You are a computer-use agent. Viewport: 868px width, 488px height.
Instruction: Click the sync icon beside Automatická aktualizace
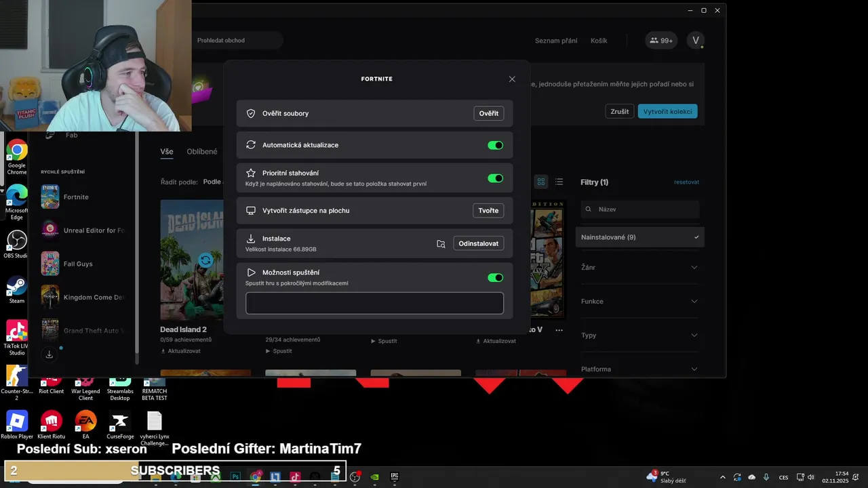pos(251,145)
